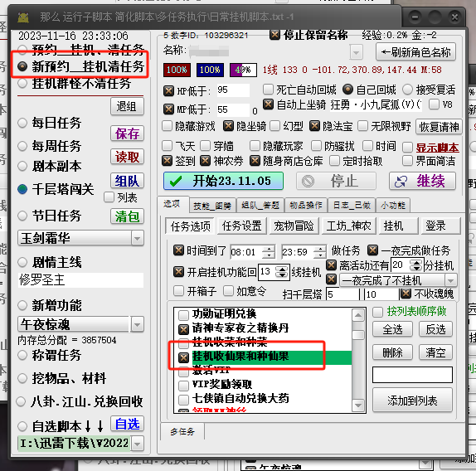This screenshot has height=471, width=476.
Task: Switch to the 日志_已做 tab
Action: click(x=352, y=206)
